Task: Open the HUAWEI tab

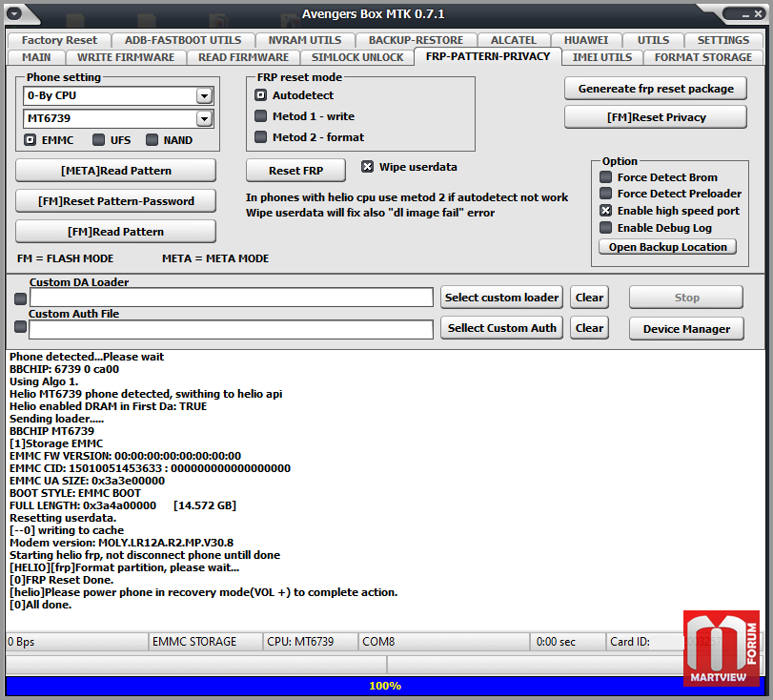Action: [x=585, y=40]
